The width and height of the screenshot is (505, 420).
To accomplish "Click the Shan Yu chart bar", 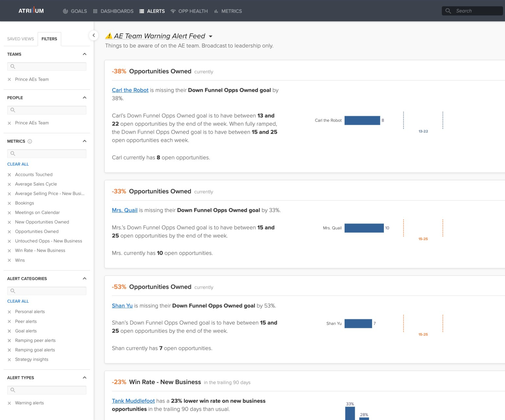I will (358, 324).
